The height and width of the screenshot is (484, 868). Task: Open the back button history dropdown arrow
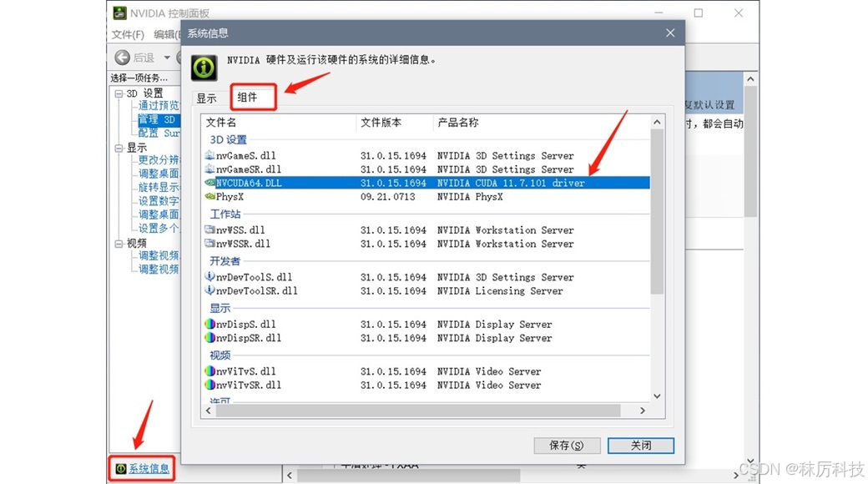click(x=167, y=58)
